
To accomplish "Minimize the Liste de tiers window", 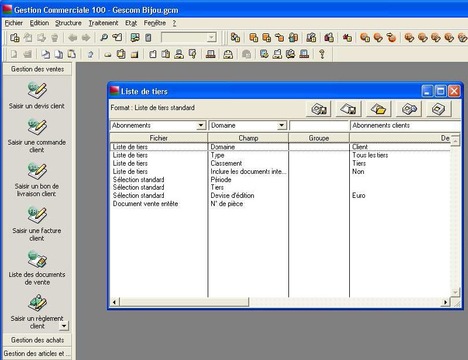I will [x=427, y=91].
